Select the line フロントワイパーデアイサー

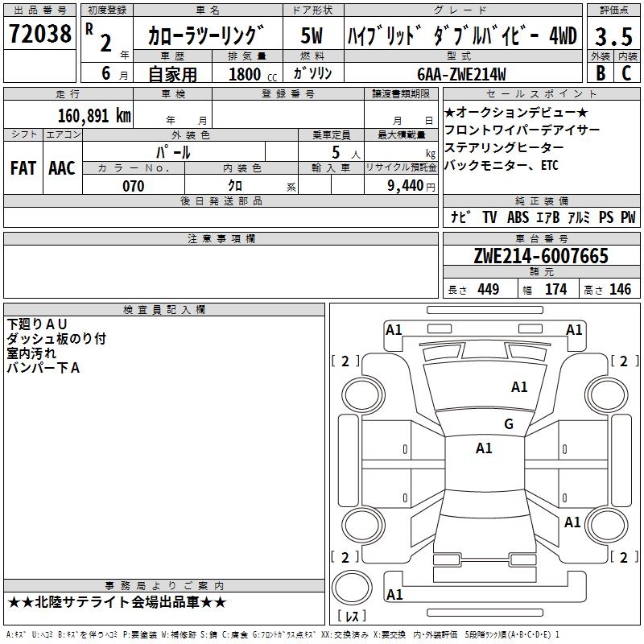coord(522,130)
